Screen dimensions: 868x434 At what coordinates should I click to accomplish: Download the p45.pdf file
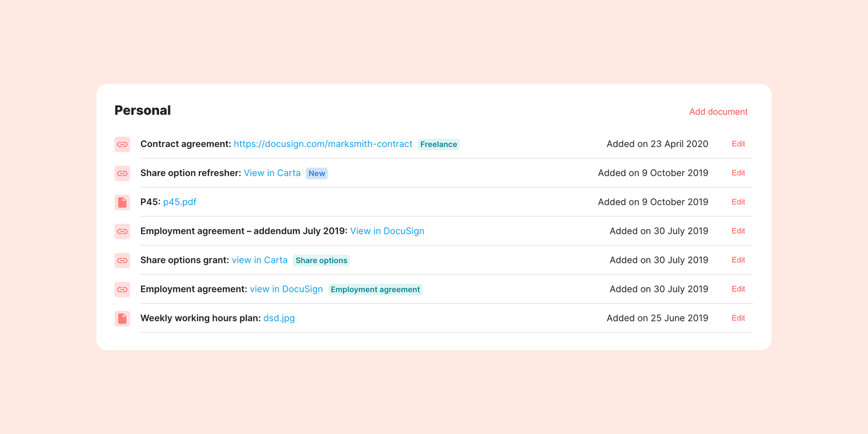pos(180,202)
